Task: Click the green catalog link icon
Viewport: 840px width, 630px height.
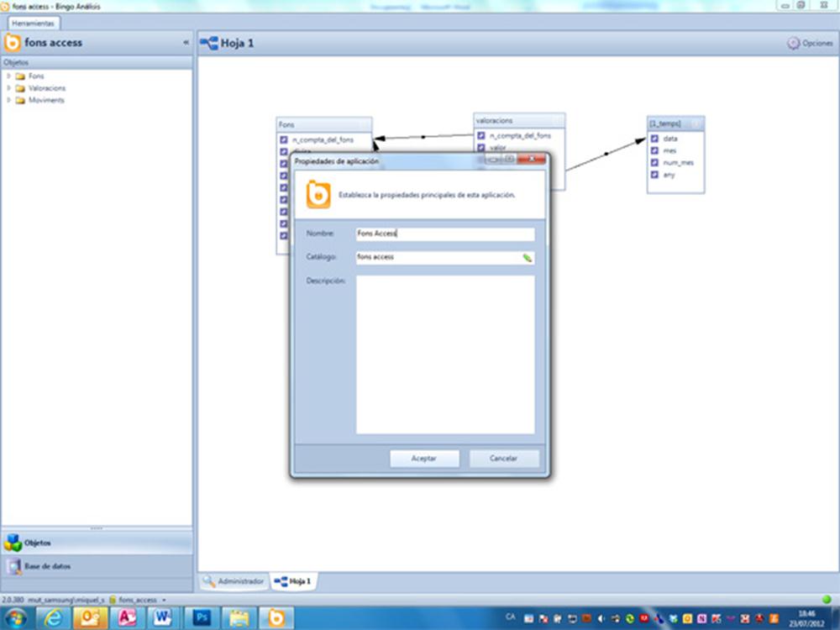Action: coord(528,258)
